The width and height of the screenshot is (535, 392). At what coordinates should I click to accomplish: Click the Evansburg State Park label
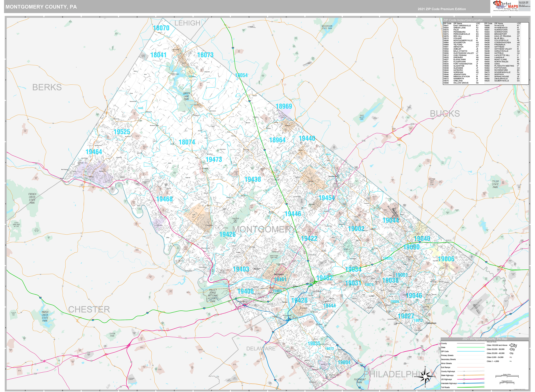pyautogui.click(x=235, y=220)
